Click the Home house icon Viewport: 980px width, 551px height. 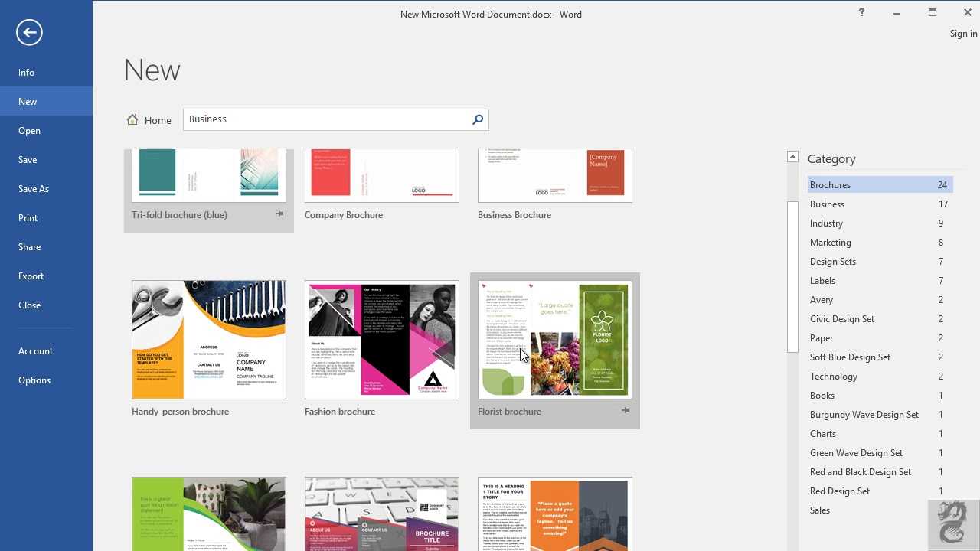132,120
